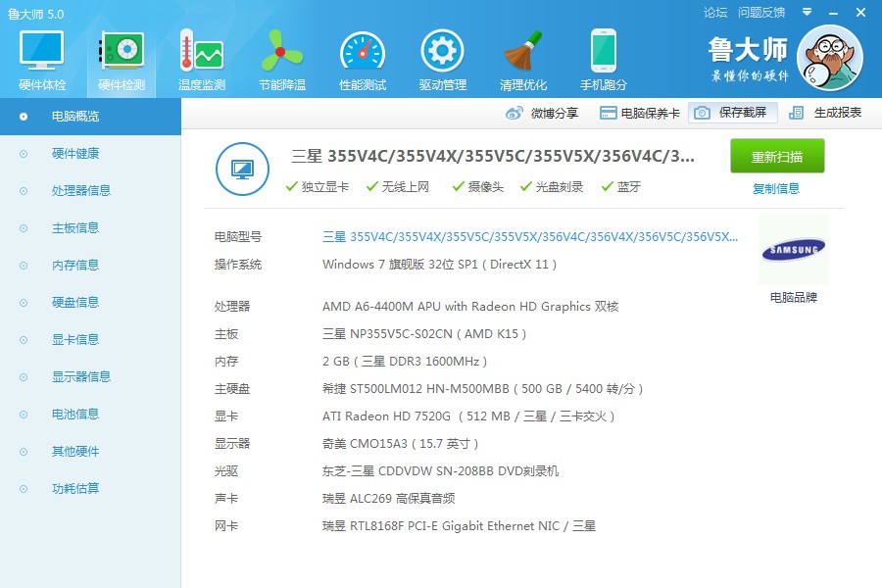Image resolution: width=882 pixels, height=588 pixels.
Task: Open the 电脑保养卡 maintenance card
Action: click(x=639, y=113)
